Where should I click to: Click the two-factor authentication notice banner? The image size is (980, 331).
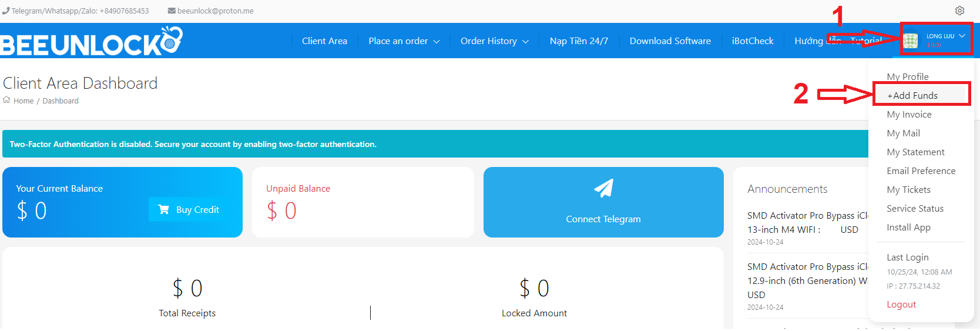click(x=435, y=144)
